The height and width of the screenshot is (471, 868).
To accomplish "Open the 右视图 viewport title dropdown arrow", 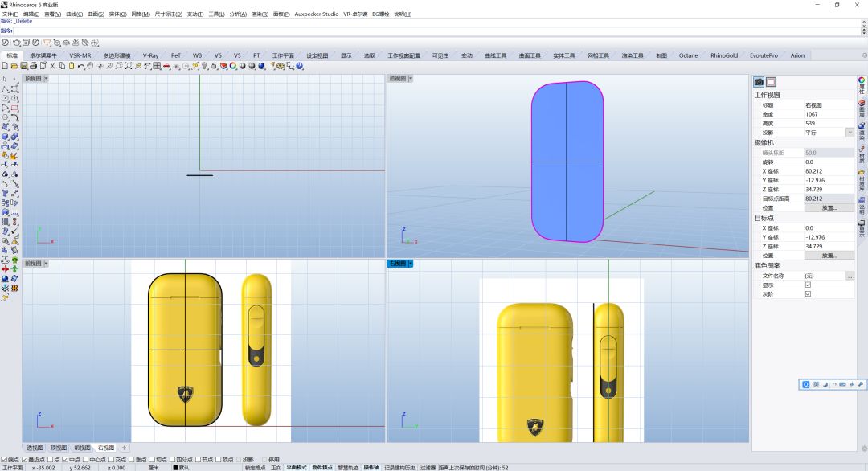I will tap(410, 264).
